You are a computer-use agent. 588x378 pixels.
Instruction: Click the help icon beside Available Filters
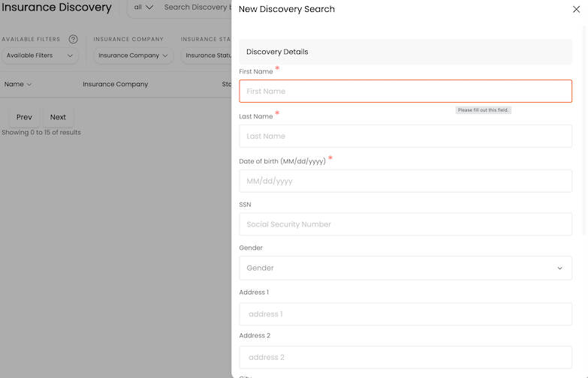[74, 39]
